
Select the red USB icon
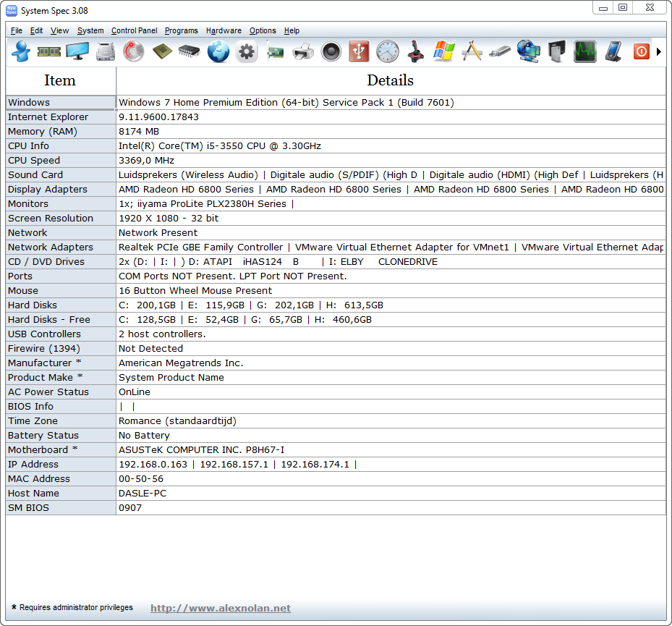click(360, 51)
